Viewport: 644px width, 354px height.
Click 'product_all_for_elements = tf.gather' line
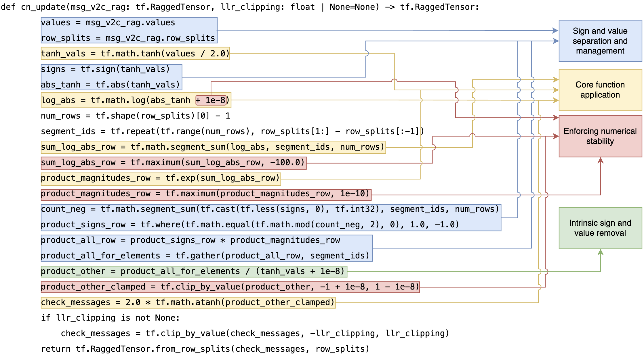point(205,256)
